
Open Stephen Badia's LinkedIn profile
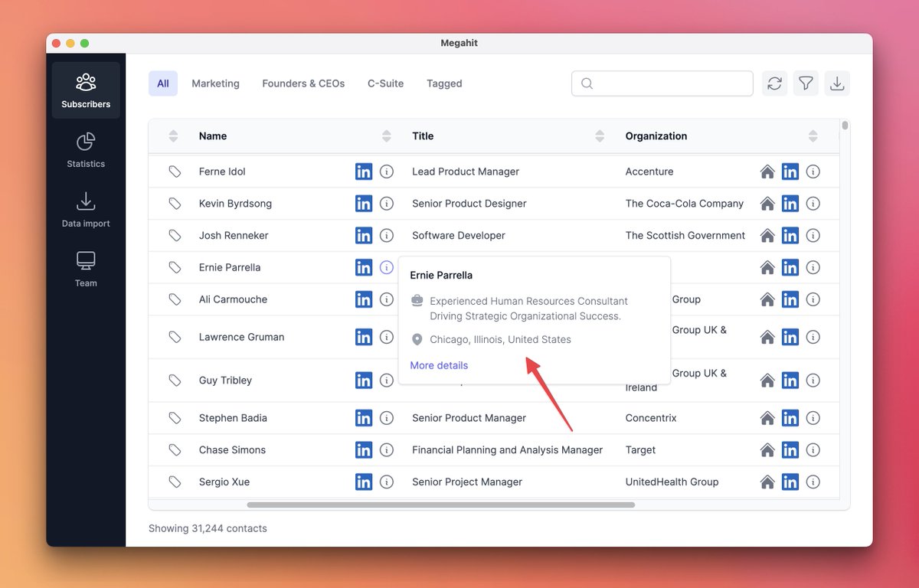[x=364, y=418]
